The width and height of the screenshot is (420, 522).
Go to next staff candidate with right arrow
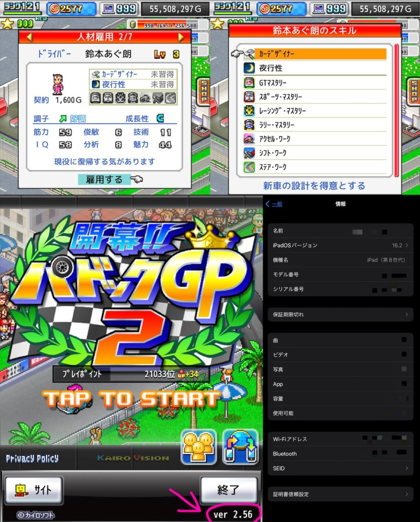[x=181, y=37]
